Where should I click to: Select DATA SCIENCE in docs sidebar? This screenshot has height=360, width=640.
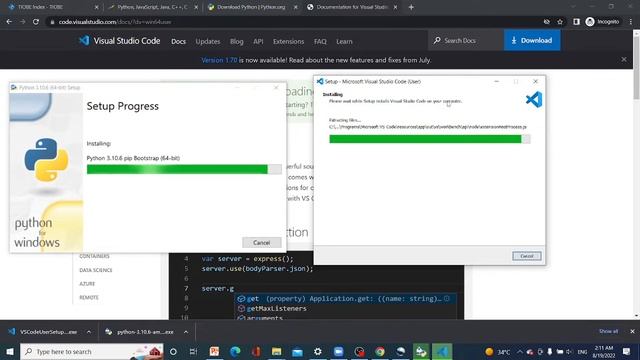(96, 270)
